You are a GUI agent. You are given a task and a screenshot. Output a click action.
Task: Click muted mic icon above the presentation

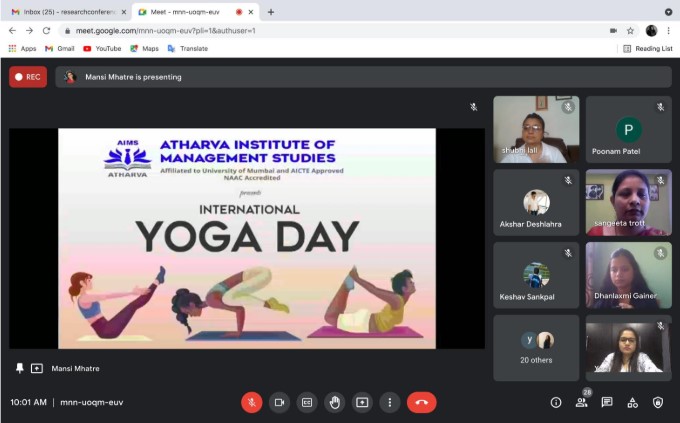474,107
